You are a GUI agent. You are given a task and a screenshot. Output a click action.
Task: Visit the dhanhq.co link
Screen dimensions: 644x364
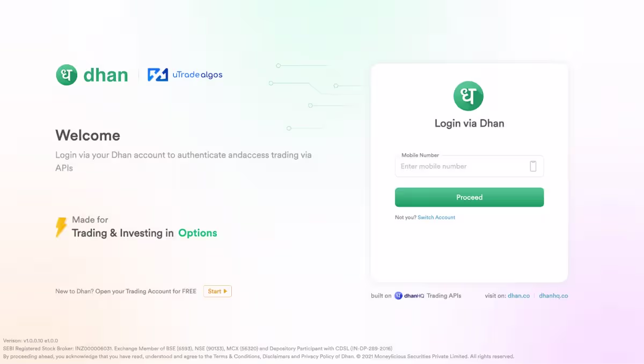pos(553,295)
